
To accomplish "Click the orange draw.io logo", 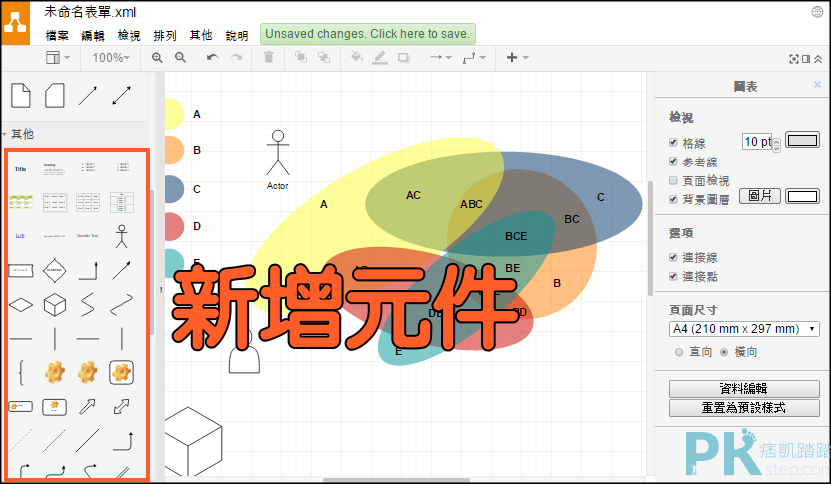I will pyautogui.click(x=15, y=24).
